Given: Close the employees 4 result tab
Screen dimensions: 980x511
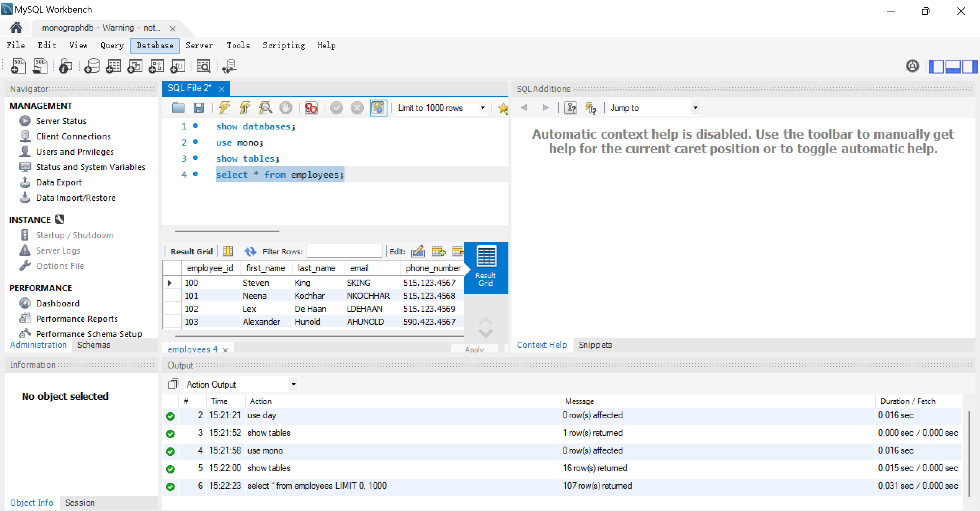Looking at the screenshot, I should [x=225, y=350].
